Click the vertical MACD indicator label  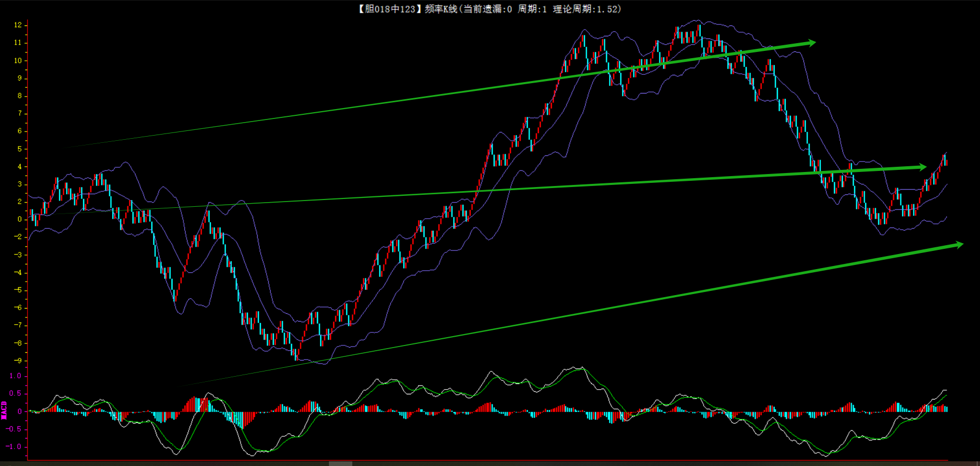point(4,410)
